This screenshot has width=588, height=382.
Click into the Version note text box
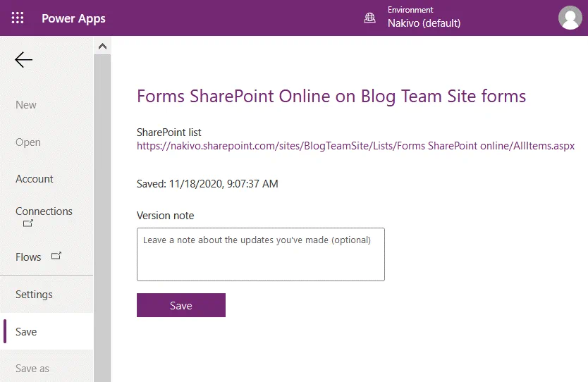pos(260,254)
